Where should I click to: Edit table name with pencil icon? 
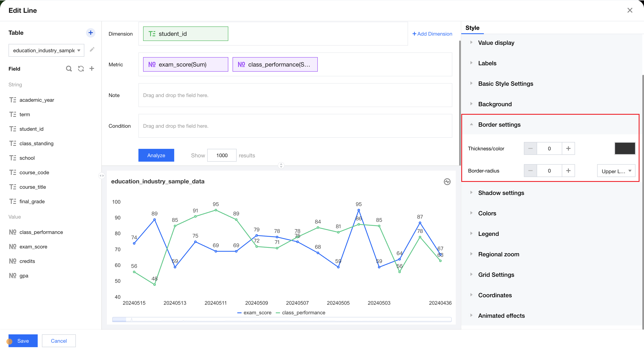tap(92, 49)
